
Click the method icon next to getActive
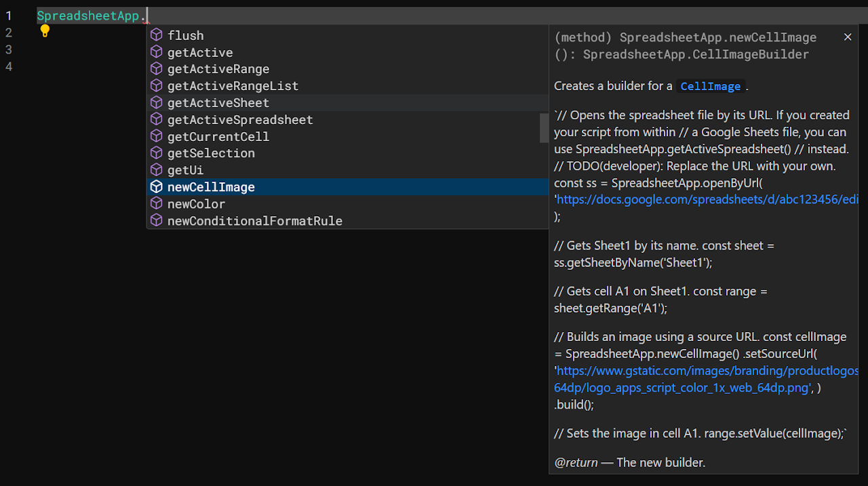point(157,52)
